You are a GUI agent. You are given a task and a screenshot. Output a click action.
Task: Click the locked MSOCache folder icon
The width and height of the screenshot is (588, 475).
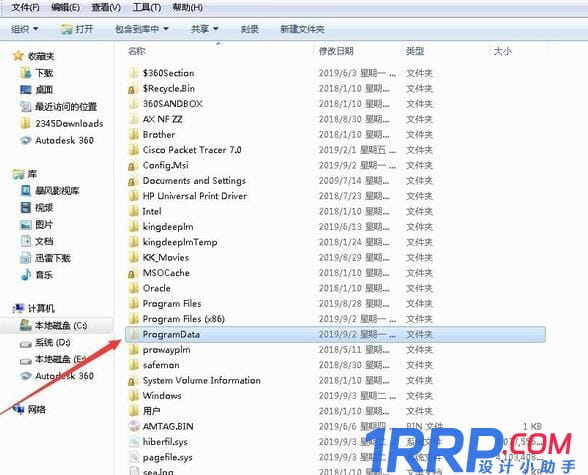tap(132, 273)
